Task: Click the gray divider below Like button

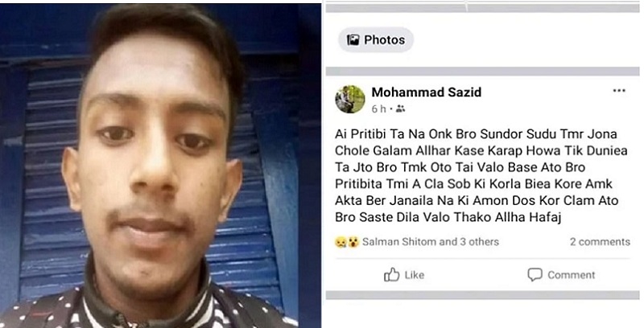Action: 482,295
